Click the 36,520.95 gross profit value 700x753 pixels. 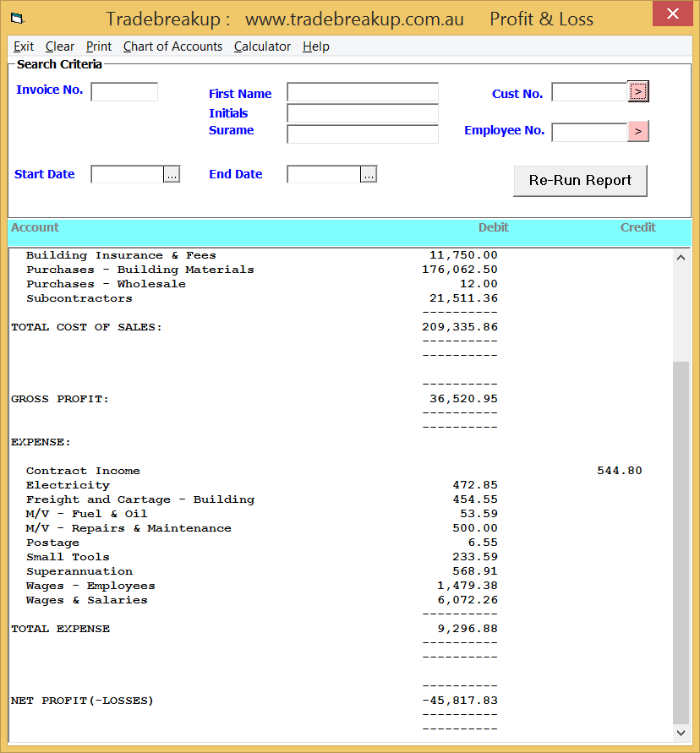tap(463, 399)
